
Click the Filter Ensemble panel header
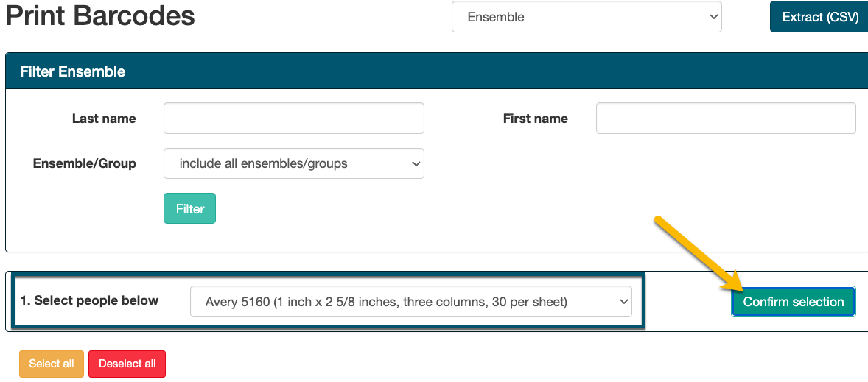437,71
